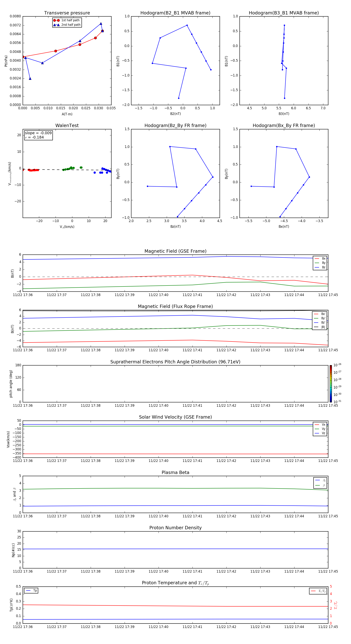Click the "Magnetic Field (Flux Rope Frame)" title
Screen dimensions: 351x644
pyautogui.click(x=175, y=307)
